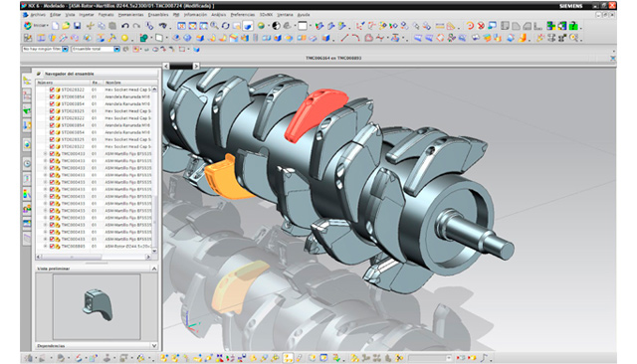Click the blue cube icon in the selection bar
Viewport: 637px width, 364px height.
coord(197,49)
